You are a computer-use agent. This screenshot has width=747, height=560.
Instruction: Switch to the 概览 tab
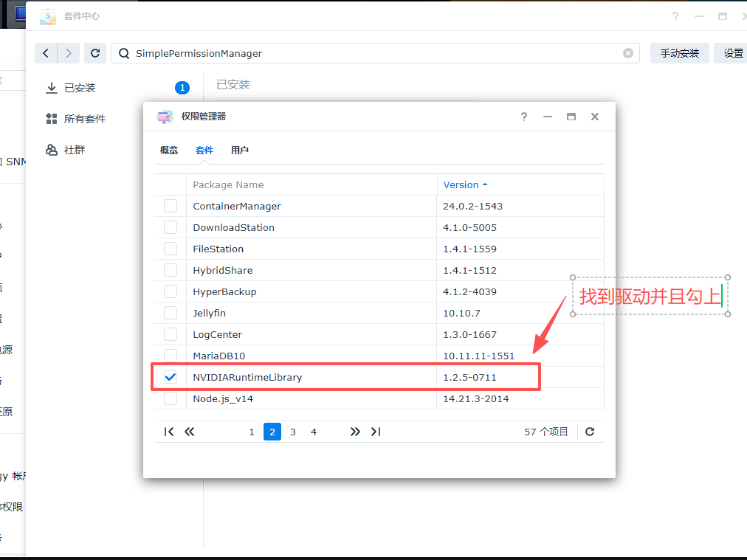pos(169,150)
